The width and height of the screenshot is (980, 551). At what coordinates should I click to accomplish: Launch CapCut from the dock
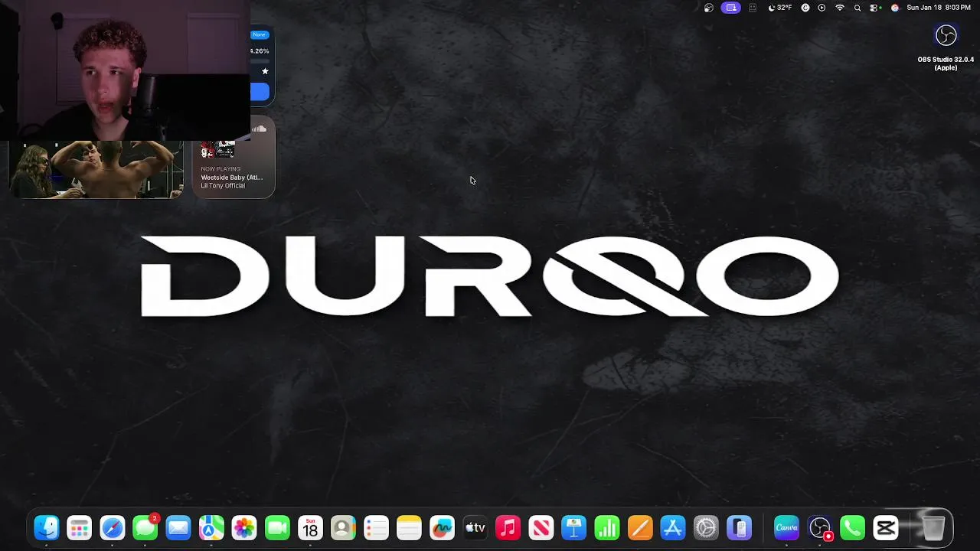pos(885,528)
